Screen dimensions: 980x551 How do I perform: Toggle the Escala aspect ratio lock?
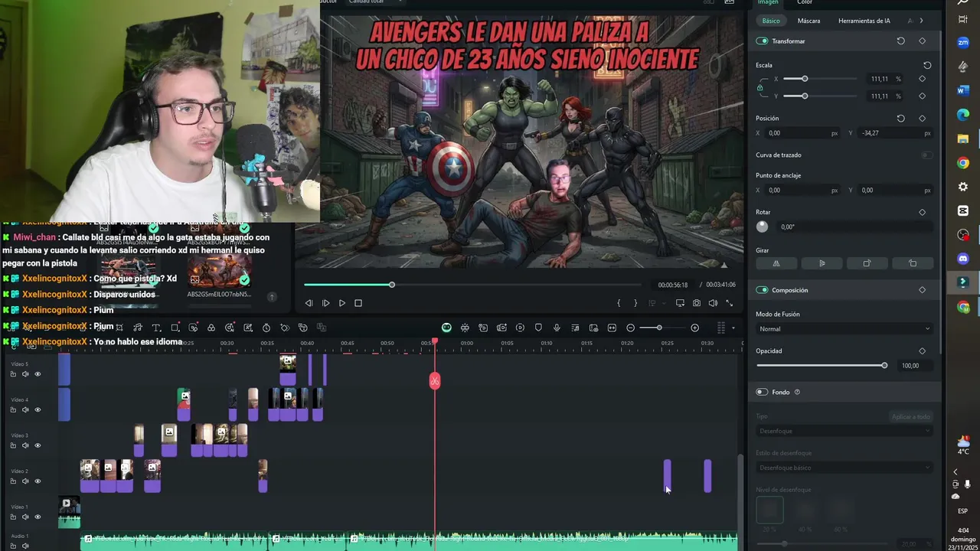coord(759,88)
